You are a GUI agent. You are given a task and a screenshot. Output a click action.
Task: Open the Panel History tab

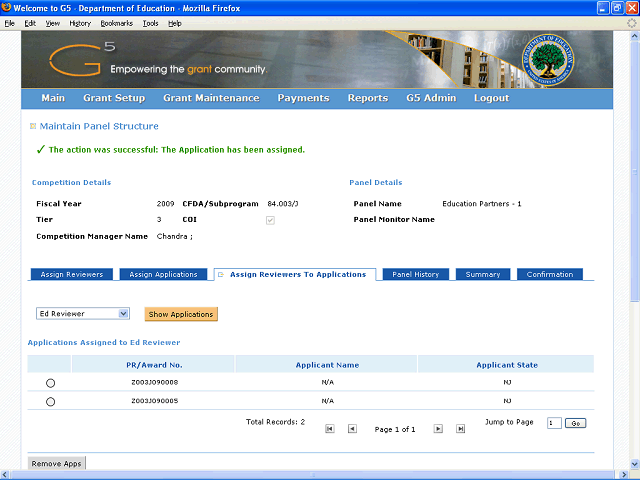[416, 274]
